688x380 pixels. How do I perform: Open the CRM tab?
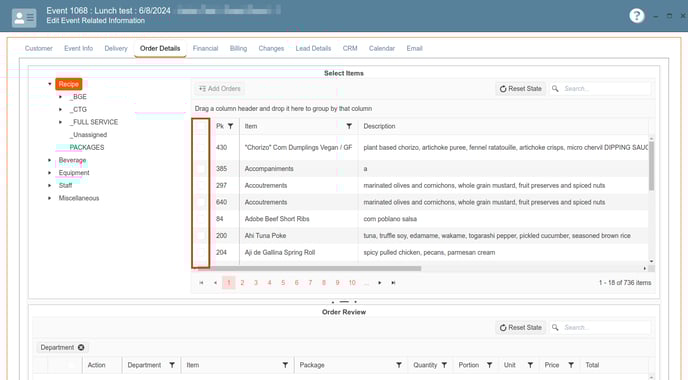coord(350,48)
